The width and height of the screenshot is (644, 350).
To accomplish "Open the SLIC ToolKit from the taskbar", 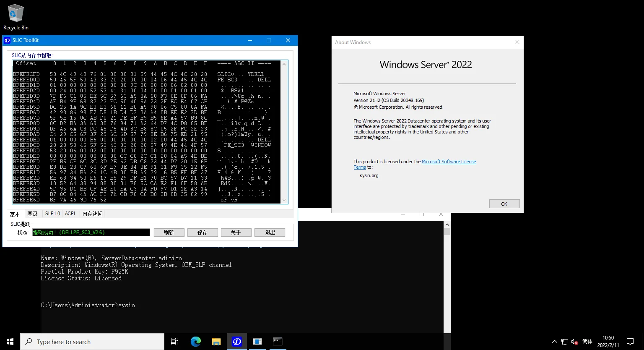I will (x=237, y=342).
